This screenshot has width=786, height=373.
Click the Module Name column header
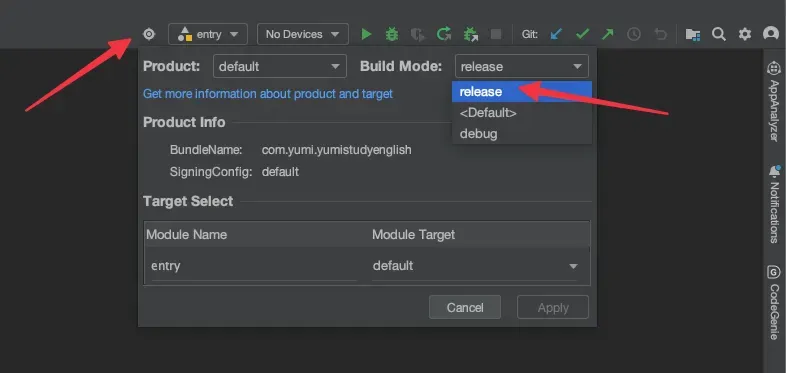(x=186, y=235)
